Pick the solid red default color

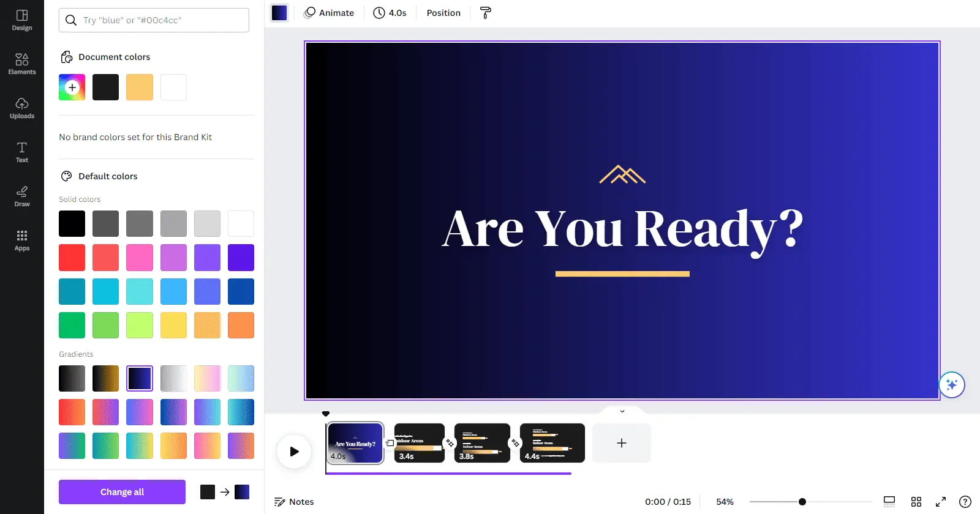pos(72,258)
